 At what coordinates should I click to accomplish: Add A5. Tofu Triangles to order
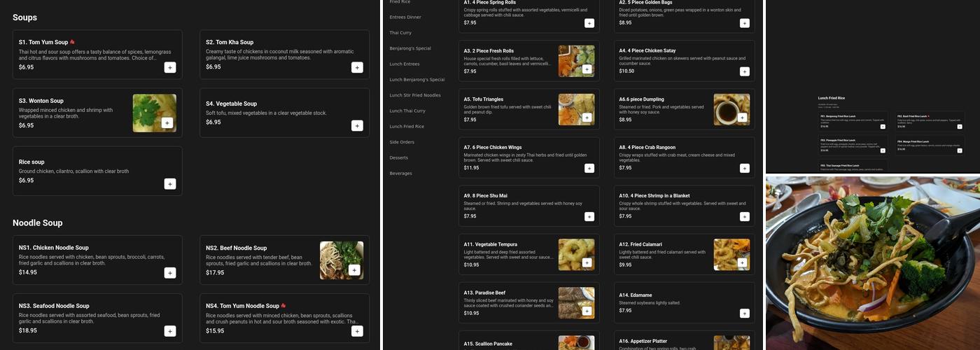(x=587, y=118)
